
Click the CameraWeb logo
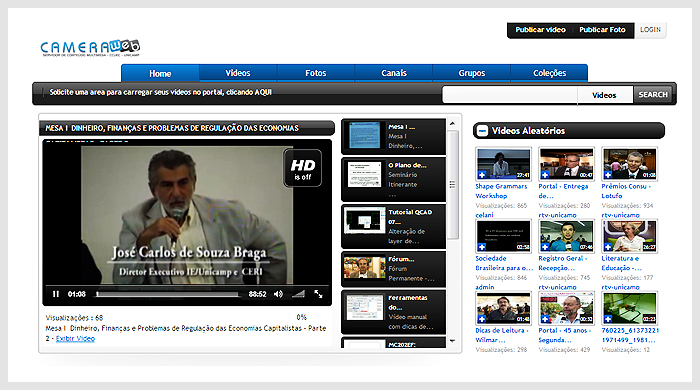[90, 48]
